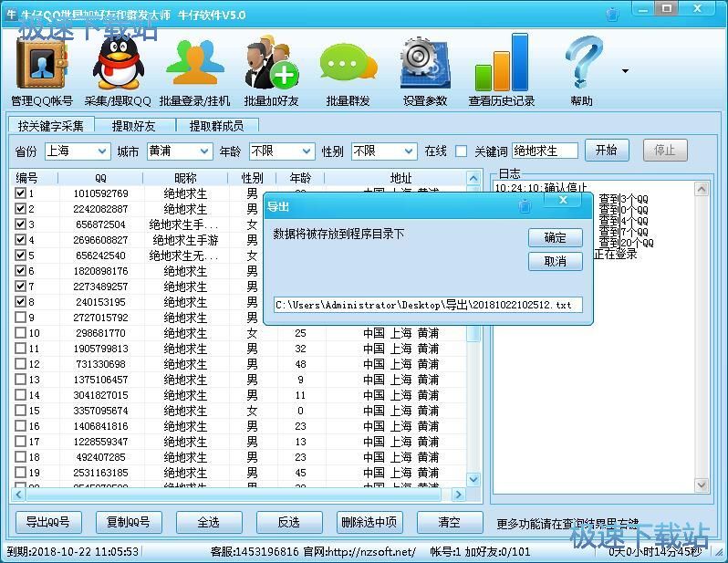Click the table scroll down arrow
The image size is (728, 563).
[x=473, y=479]
